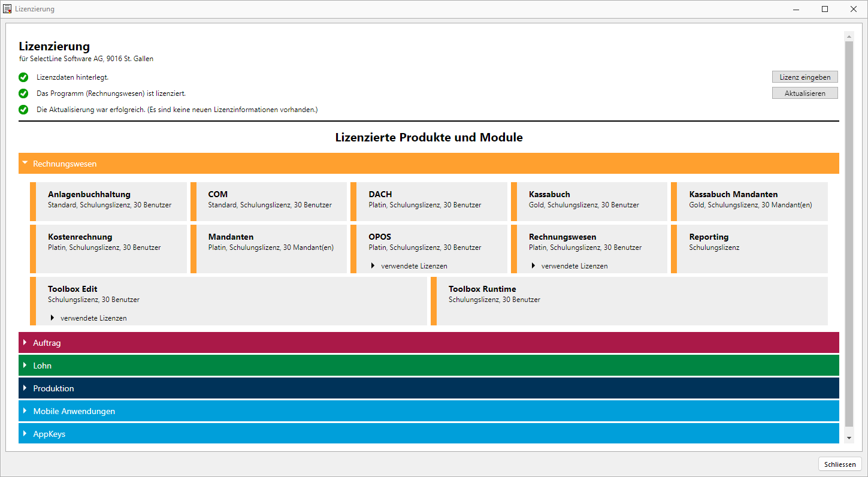
Task: Click 'Gold, Schulungslizenz, 30 Mandant(en)' text
Action: click(x=751, y=205)
